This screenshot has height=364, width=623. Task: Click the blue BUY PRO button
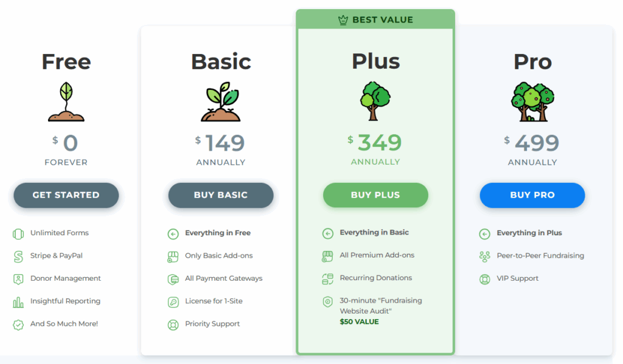coord(532,195)
